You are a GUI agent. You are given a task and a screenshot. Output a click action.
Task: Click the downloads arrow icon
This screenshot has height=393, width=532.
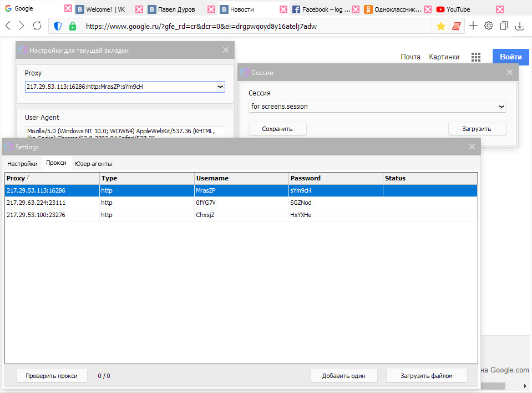pyautogui.click(x=520, y=26)
